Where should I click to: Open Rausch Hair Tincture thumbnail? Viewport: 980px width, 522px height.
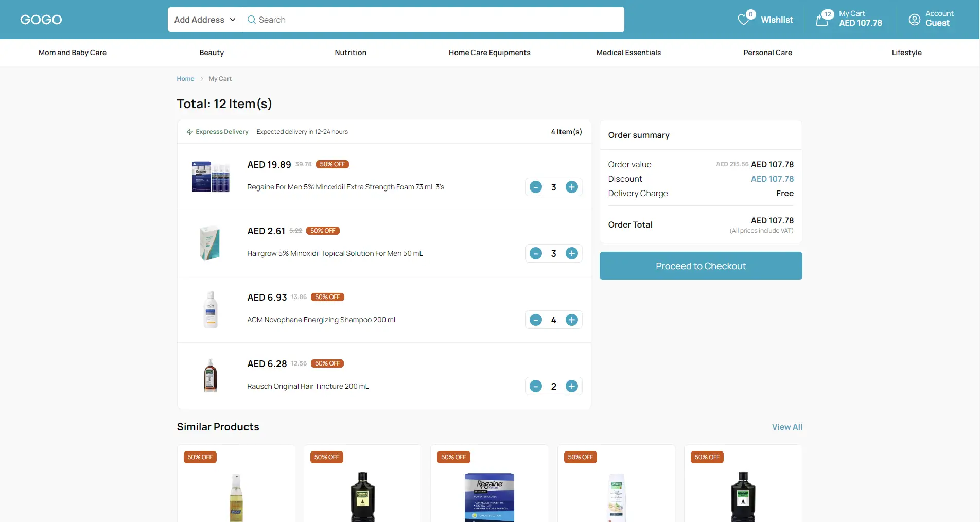(x=210, y=376)
